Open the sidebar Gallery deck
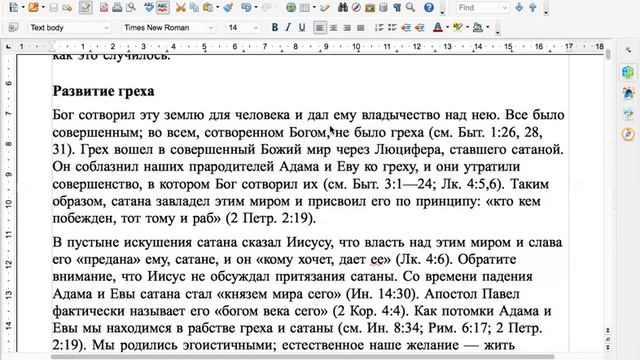 point(628,114)
